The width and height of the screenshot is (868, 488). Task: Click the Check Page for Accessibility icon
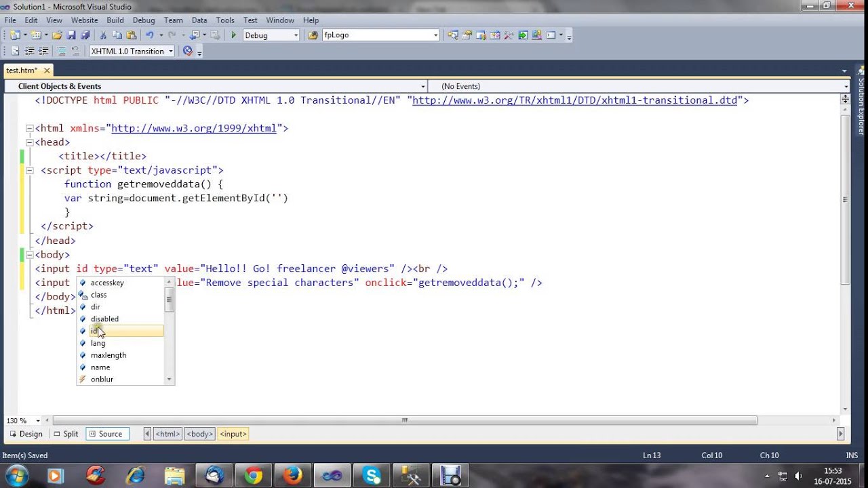[x=188, y=52]
